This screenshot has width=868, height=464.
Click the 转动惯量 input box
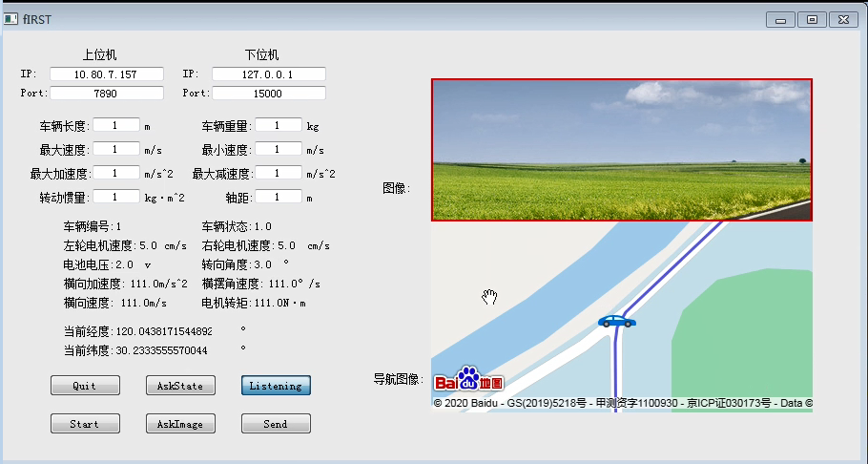tap(116, 197)
